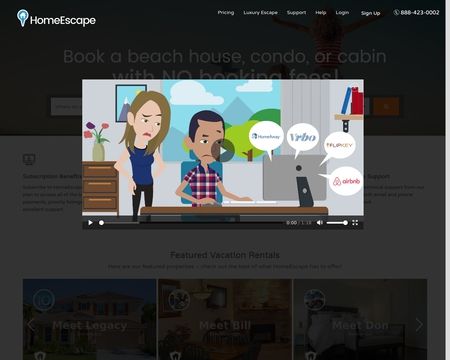Click the circular avatar on the Meet Legacy card
Viewport: 450px width, 360px height.
click(x=44, y=300)
